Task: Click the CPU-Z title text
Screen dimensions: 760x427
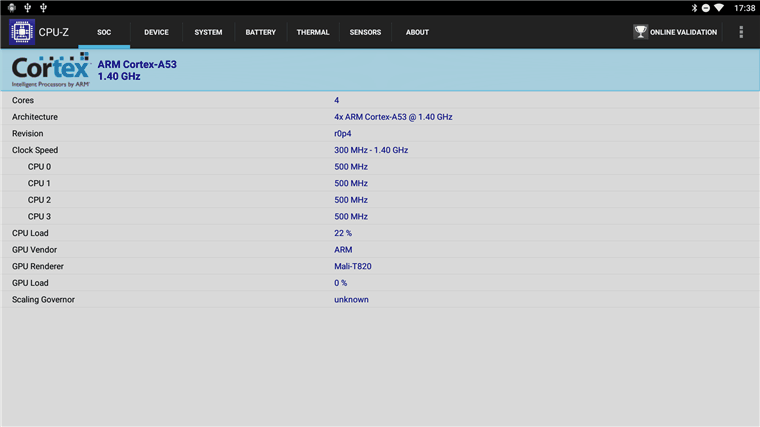Action: click(x=54, y=32)
